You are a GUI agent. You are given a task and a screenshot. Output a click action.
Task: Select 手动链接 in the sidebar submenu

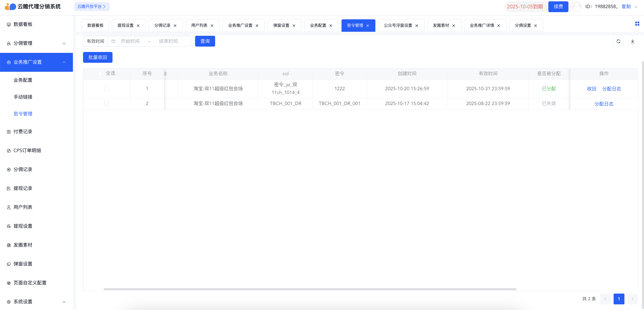point(23,97)
